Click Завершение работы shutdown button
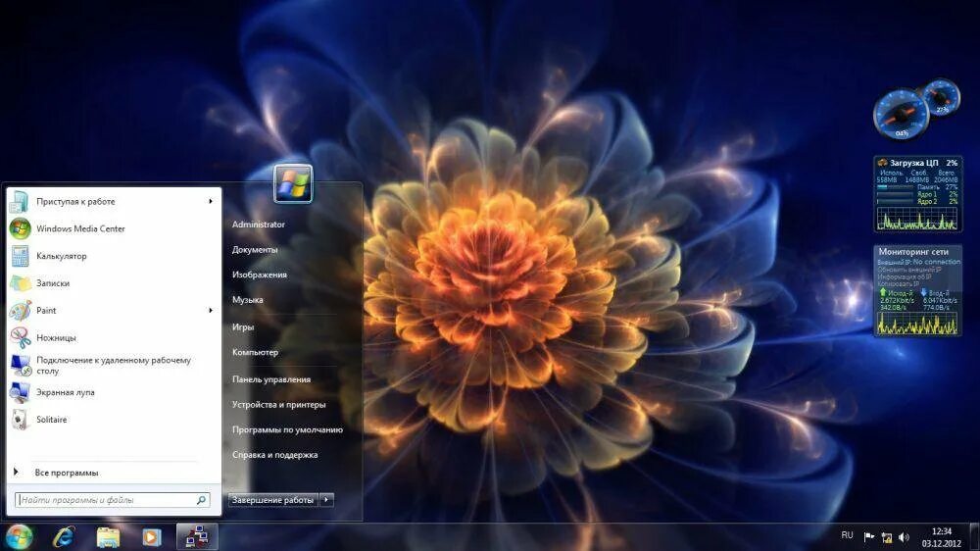 [273, 500]
